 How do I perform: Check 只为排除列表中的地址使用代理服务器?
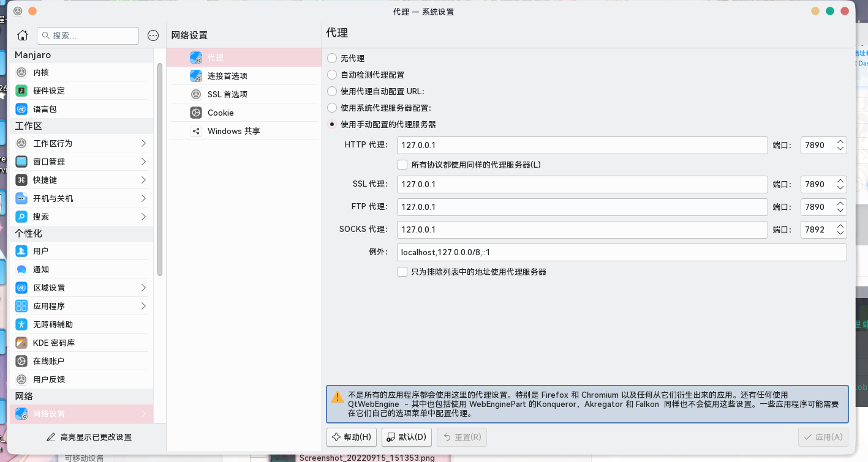tap(402, 272)
